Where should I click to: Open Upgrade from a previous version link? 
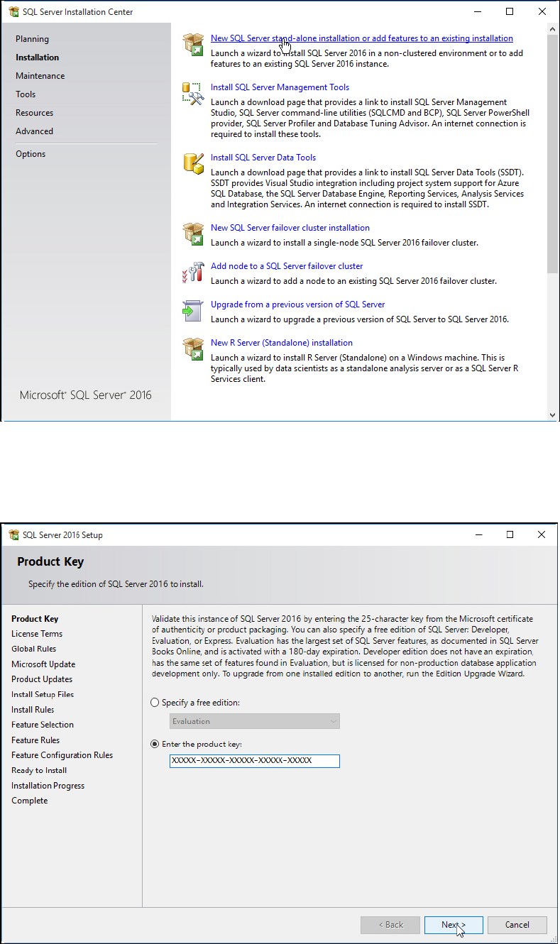[297, 304]
